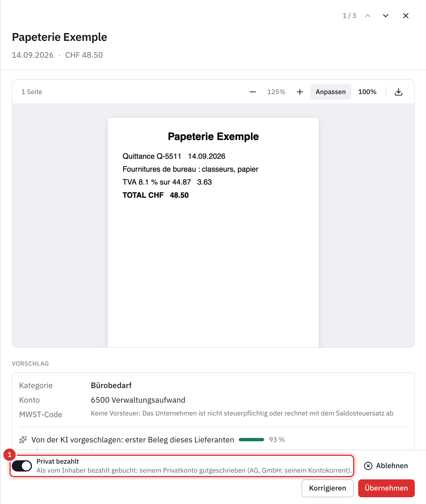Screen dimensions: 426x504
Task: Zoom out with the minus icon
Action: (253, 92)
